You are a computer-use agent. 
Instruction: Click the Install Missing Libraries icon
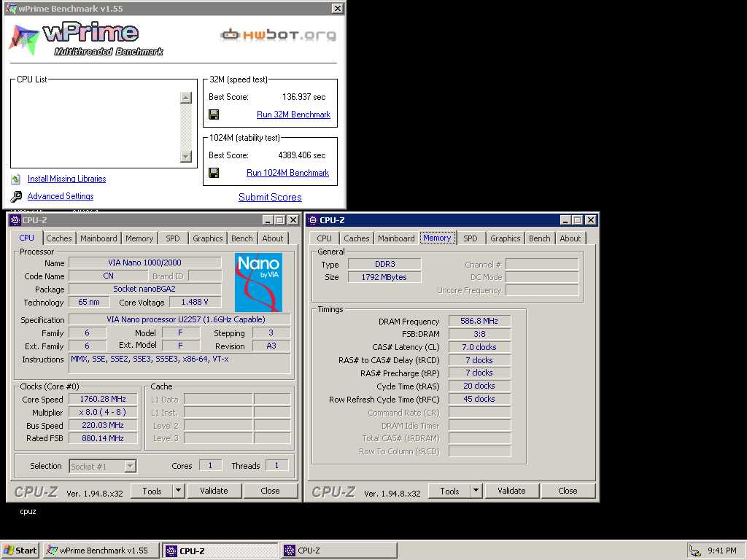(16, 179)
